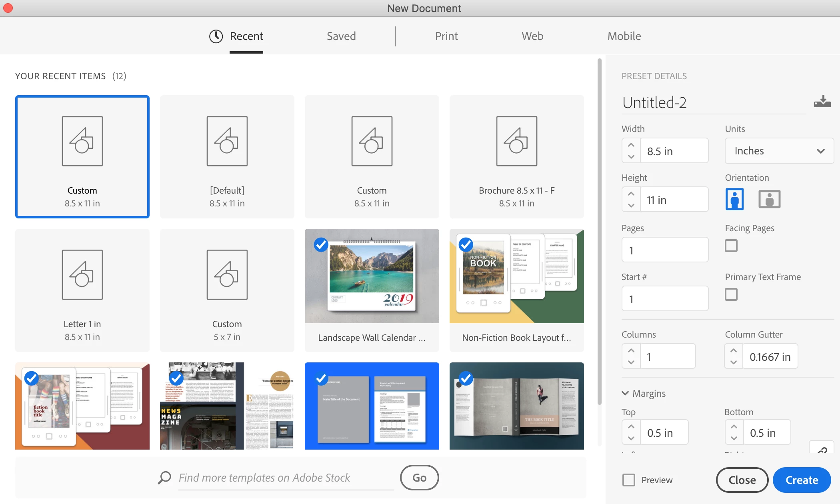Viewport: 840px width, 504px height.
Task: Switch to the Print tab
Action: [446, 36]
